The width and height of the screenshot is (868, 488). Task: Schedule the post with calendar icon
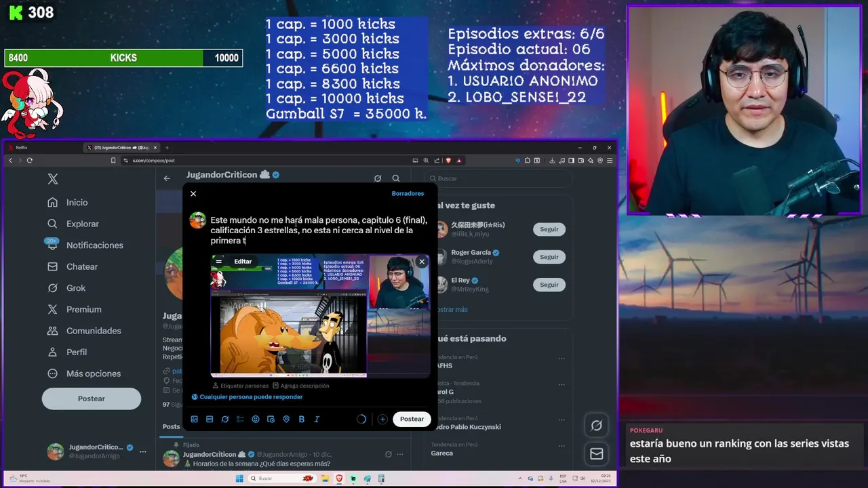271,420
